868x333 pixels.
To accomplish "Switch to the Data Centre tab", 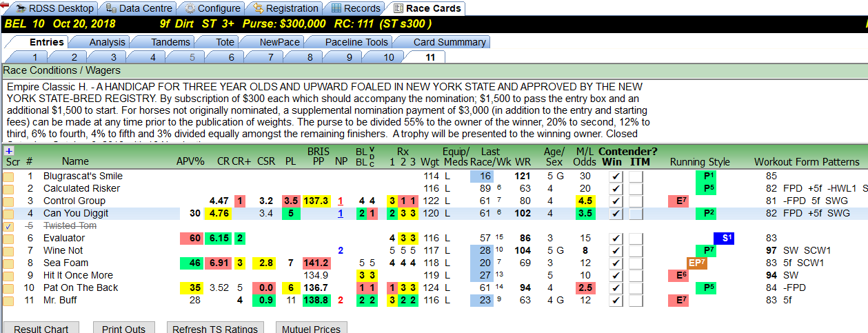I will pyautogui.click(x=139, y=8).
